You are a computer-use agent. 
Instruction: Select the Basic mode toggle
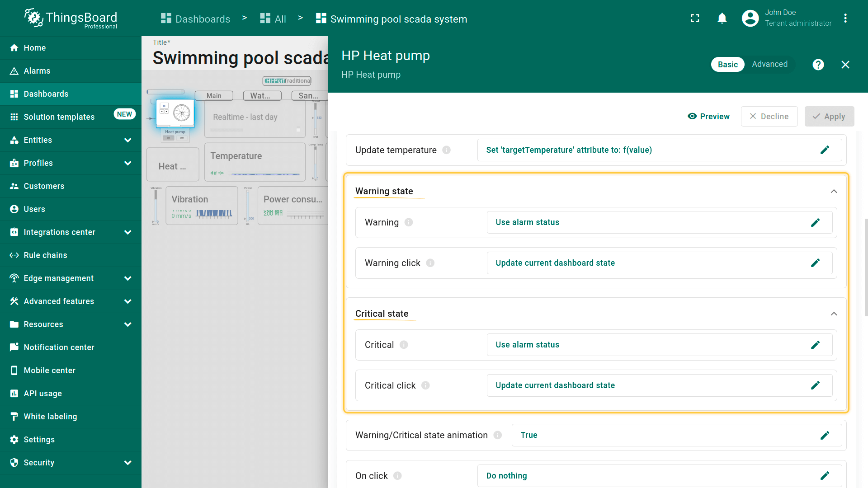[727, 65]
